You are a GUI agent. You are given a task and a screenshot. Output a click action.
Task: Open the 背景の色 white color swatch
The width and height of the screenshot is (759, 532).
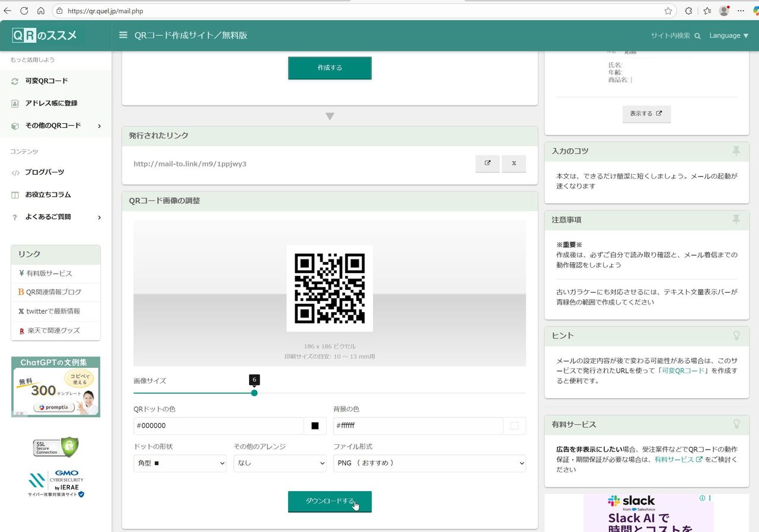[514, 426]
